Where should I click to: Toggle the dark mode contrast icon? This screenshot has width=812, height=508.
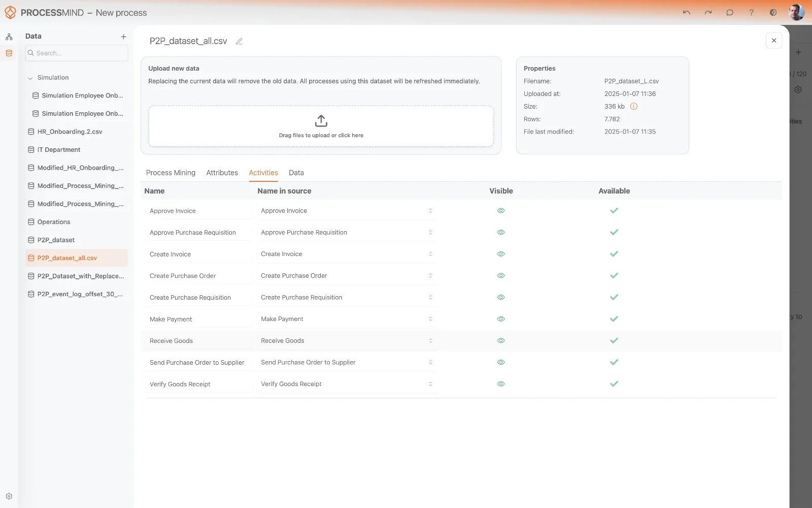tap(773, 13)
